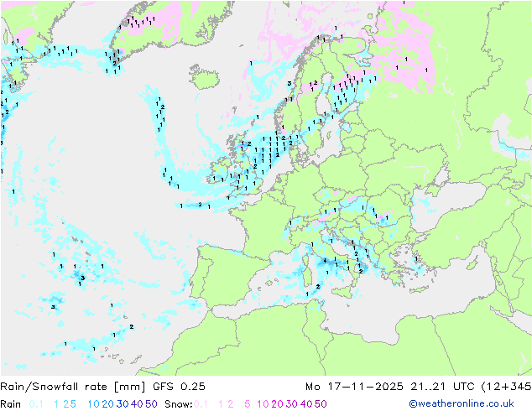The height and width of the screenshot is (411, 532).
Task: Click snow legend value 0.1
Action: coord(201,404)
